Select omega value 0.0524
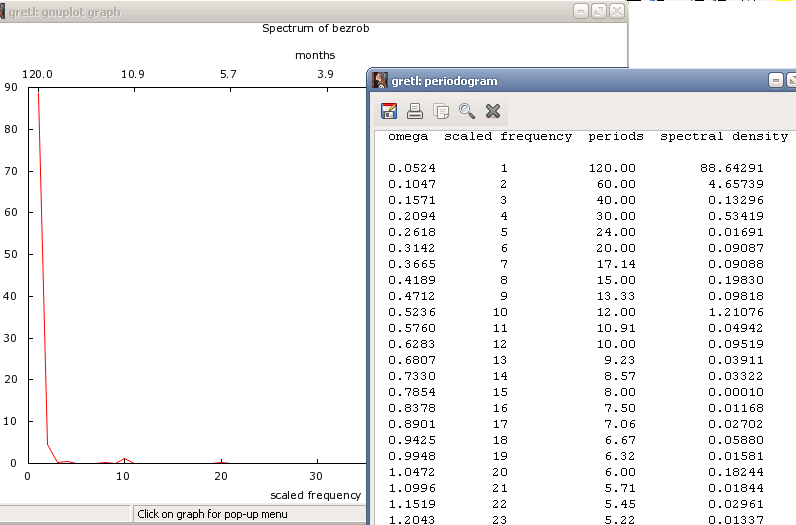The width and height of the screenshot is (796, 525). [x=412, y=168]
